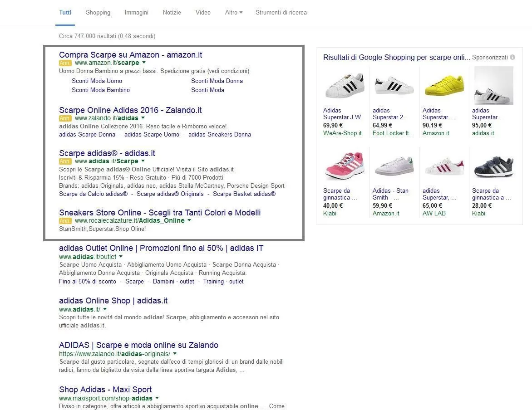Click the 'Sconti Moda' sitelink
This screenshot has height=410, width=532.
click(x=207, y=90)
